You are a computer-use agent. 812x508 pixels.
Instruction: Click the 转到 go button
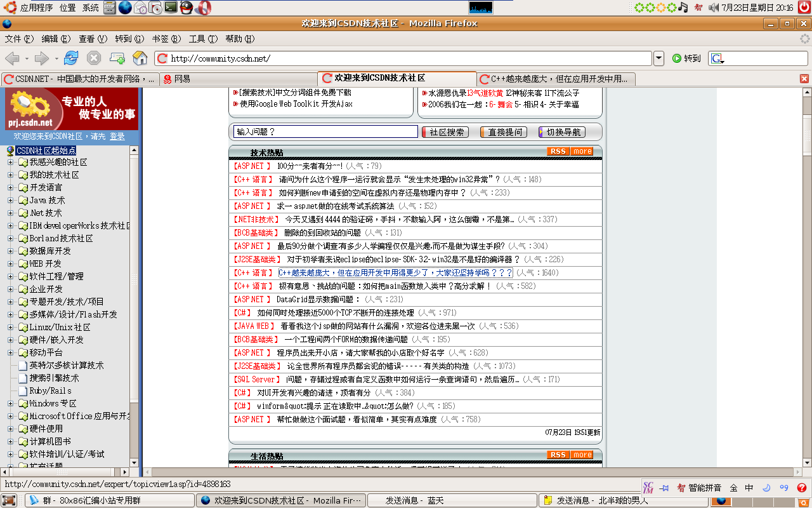(x=686, y=58)
